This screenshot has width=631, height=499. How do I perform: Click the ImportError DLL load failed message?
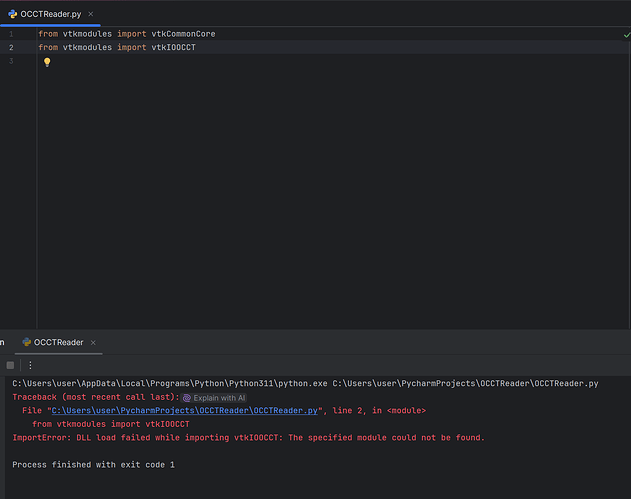(248, 437)
